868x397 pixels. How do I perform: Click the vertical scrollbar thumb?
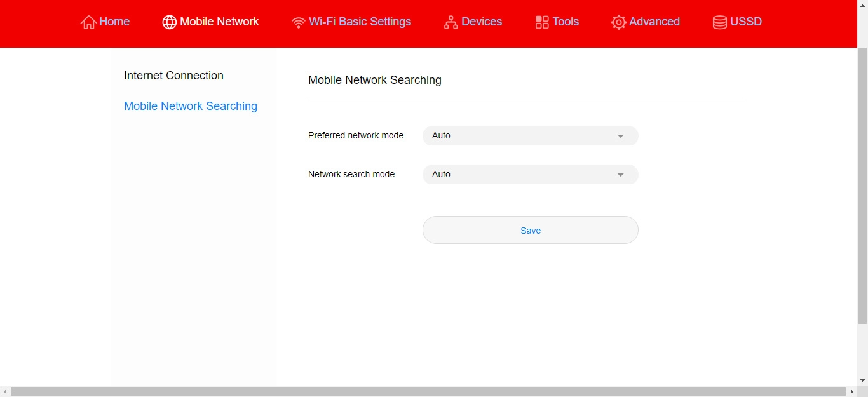862,184
